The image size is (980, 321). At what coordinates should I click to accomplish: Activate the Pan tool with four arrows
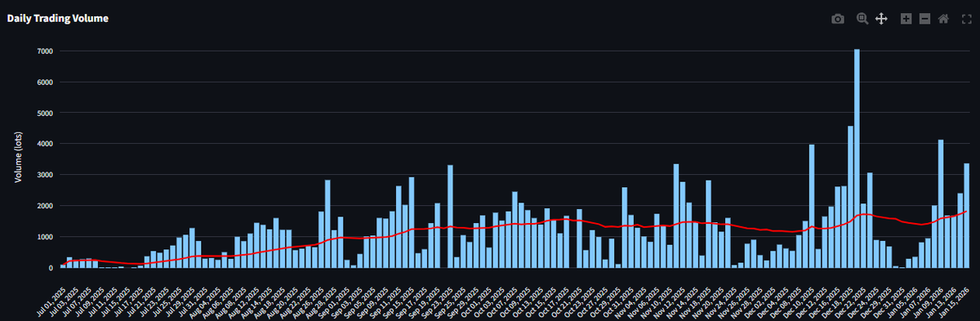(882, 19)
